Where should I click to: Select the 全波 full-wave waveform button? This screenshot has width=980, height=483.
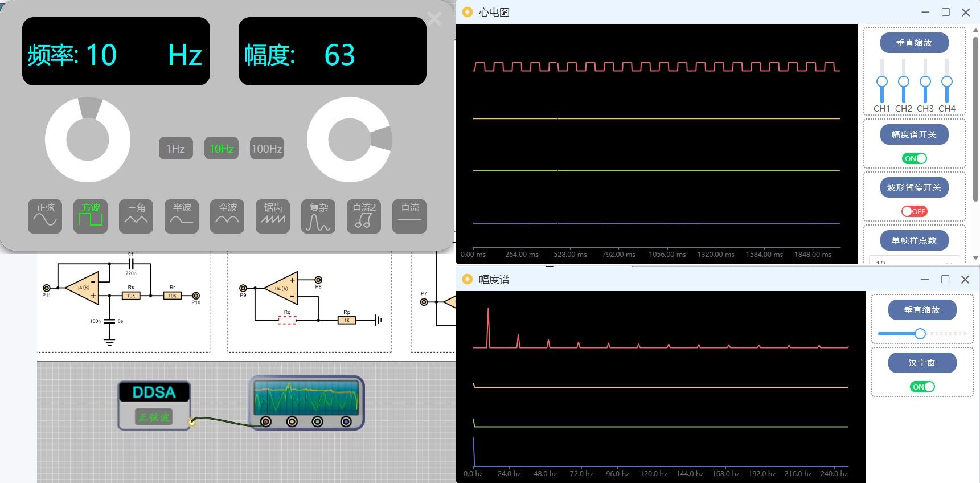tap(227, 216)
